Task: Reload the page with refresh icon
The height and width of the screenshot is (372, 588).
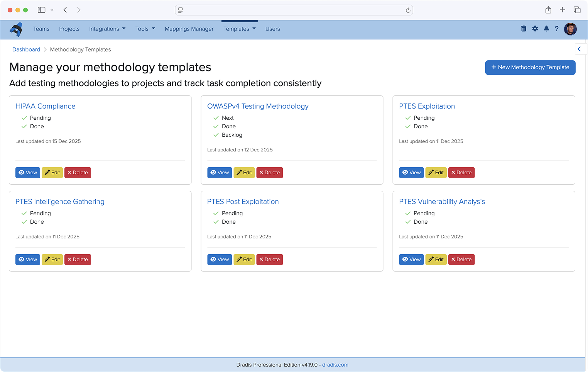Action: coord(408,10)
